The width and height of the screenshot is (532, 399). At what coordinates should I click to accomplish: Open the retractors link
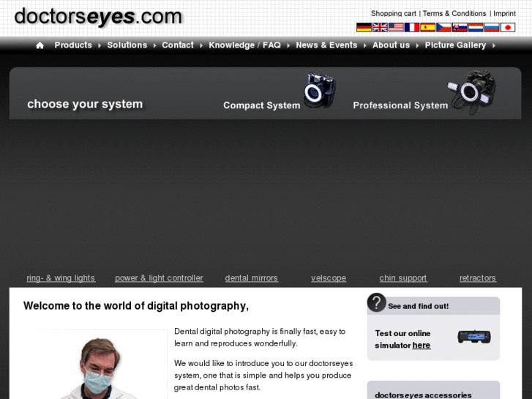478,278
